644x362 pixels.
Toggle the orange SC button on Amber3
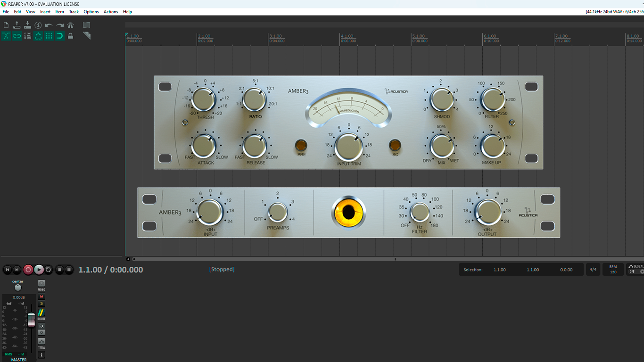click(x=395, y=145)
